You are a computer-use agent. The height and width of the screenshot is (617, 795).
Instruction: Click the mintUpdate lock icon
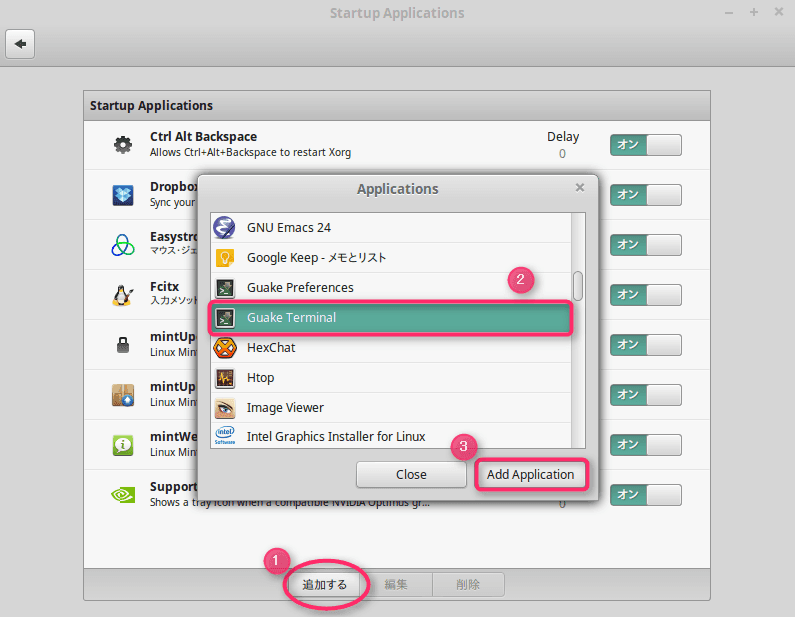123,345
